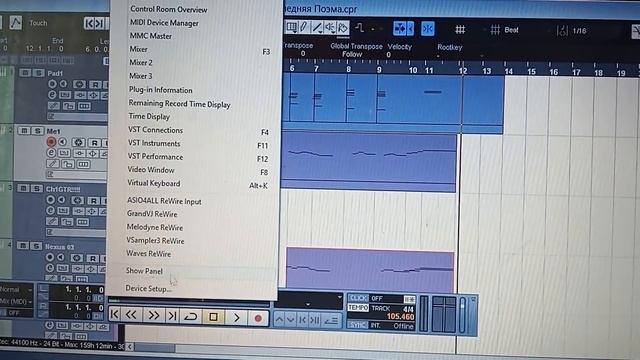Viewport: 640px width, 360px height.
Task: Select the Play speaker tool
Action: (330, 28)
